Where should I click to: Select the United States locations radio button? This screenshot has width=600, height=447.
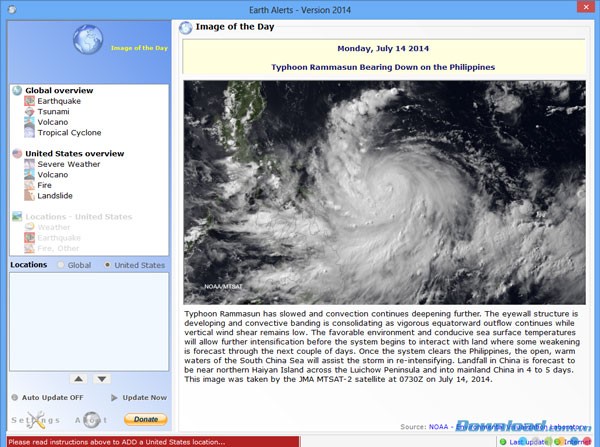[108, 265]
